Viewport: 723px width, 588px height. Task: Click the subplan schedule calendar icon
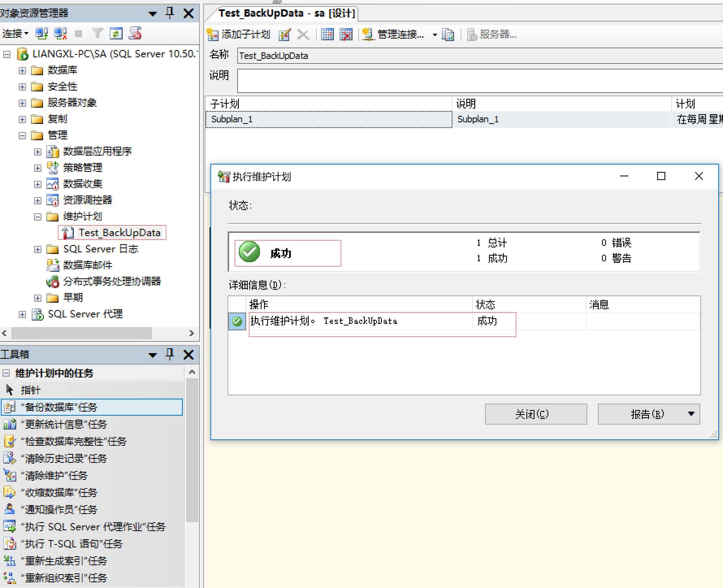point(327,35)
